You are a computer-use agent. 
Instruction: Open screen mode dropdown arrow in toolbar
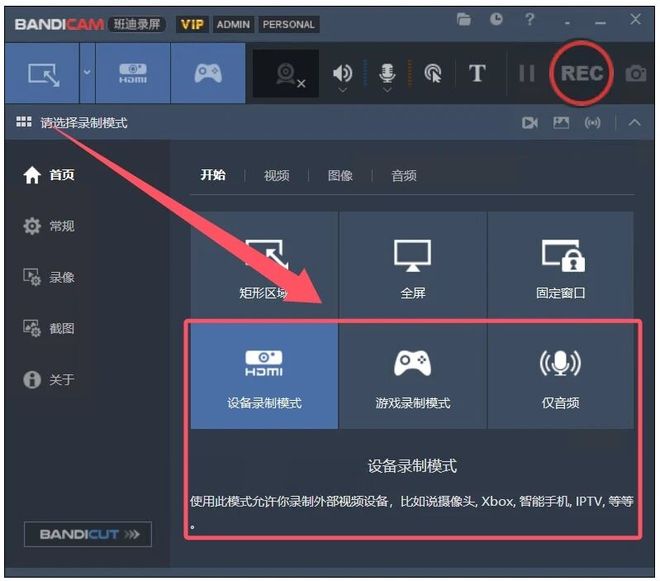point(87,73)
